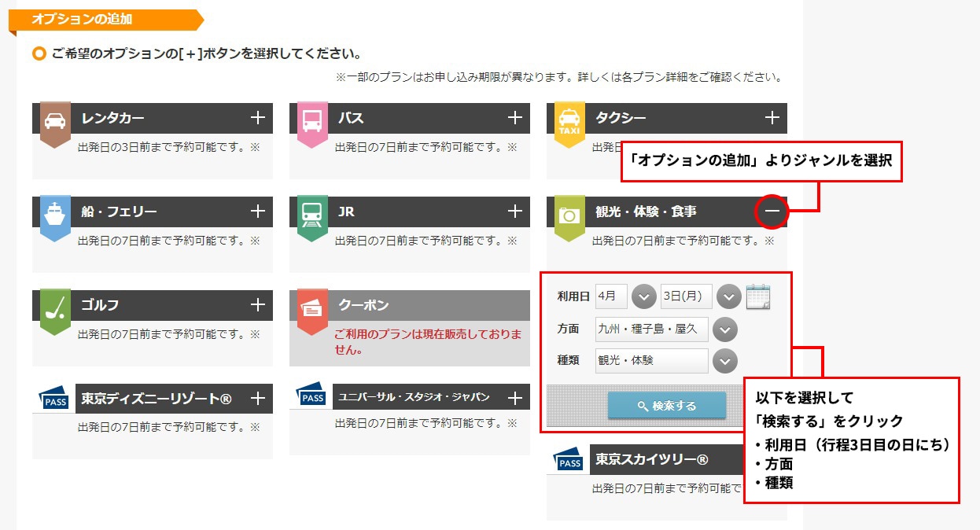
Task: Click the yellow taxi icon
Action: point(569,122)
